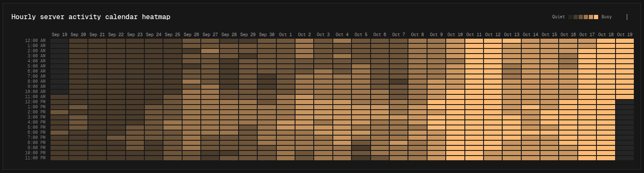Click the '2:00 PM' row label
Viewport: 644px width, 173px height.
coord(37,112)
